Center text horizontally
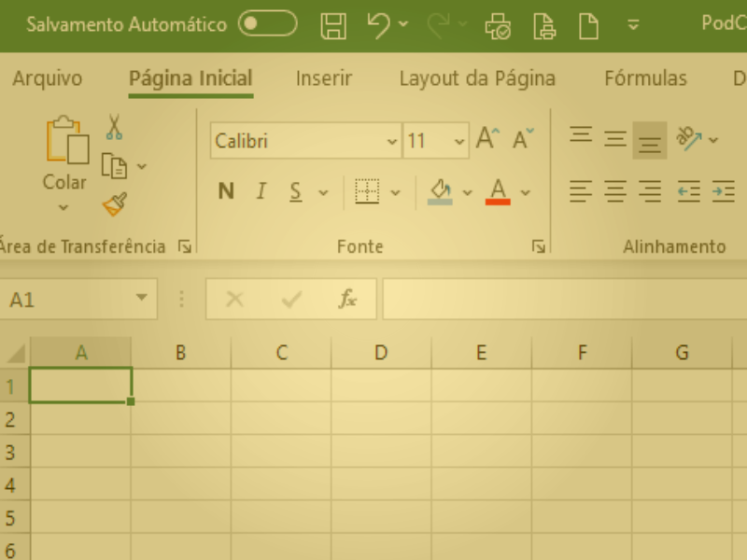 coord(615,191)
